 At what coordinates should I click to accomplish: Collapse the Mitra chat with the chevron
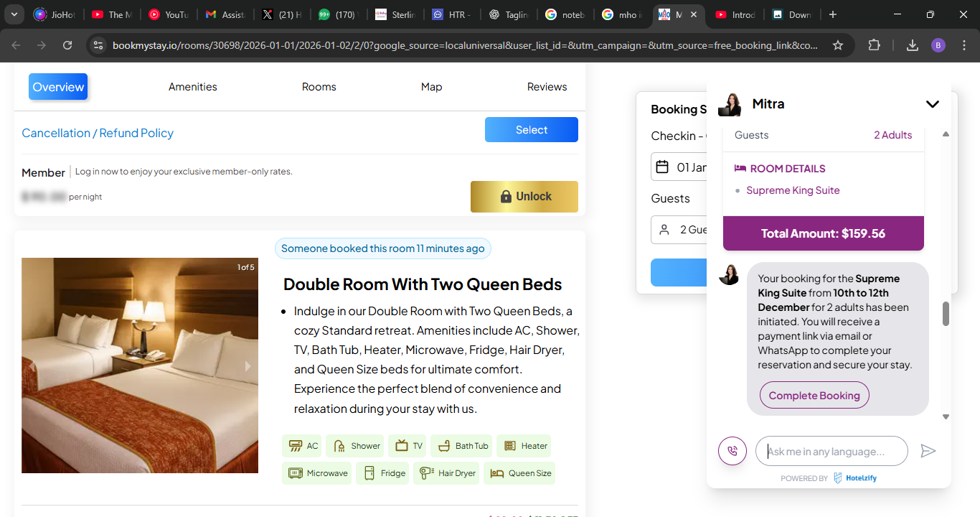pyautogui.click(x=932, y=104)
